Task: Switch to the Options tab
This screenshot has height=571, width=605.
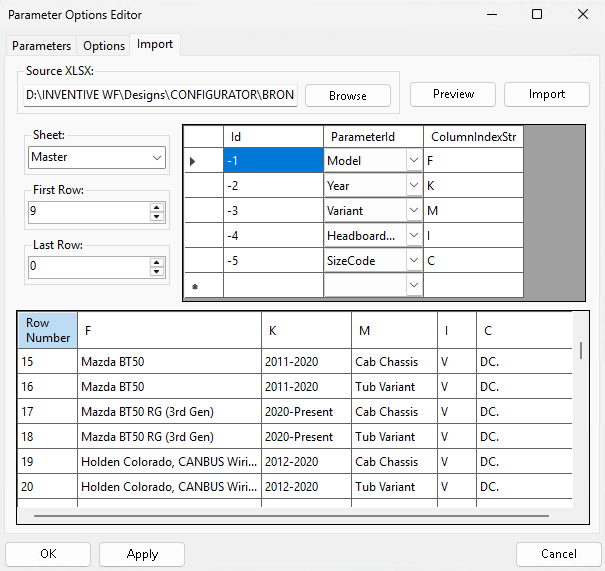Action: [x=104, y=46]
